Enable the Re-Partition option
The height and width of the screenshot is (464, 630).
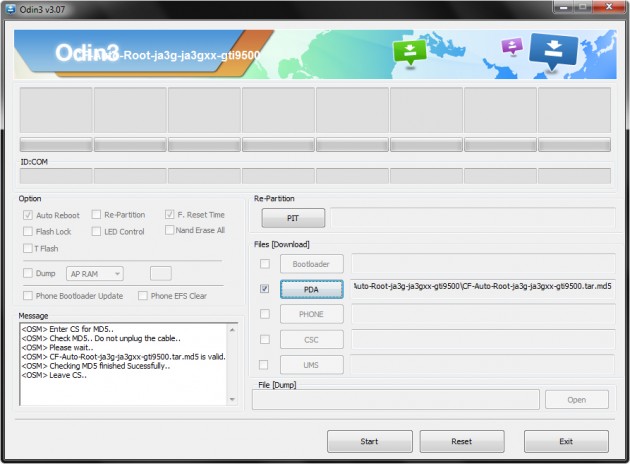click(x=97, y=215)
